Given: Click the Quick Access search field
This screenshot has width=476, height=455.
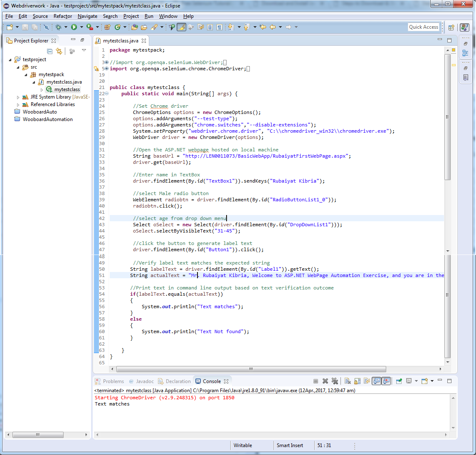Looking at the screenshot, I should 423,27.
